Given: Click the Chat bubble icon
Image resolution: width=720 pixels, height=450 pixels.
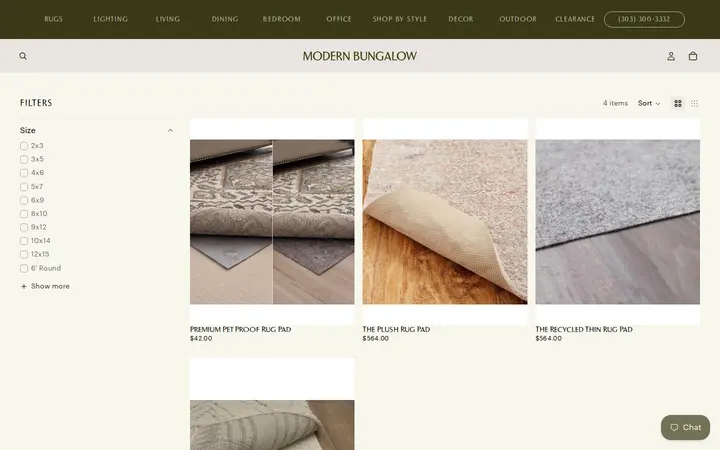Looking at the screenshot, I should coord(674,428).
